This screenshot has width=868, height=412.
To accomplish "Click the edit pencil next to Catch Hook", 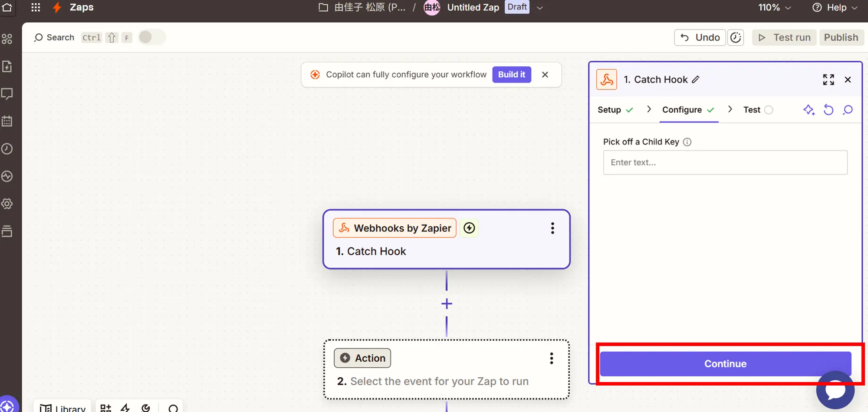I will tap(696, 79).
